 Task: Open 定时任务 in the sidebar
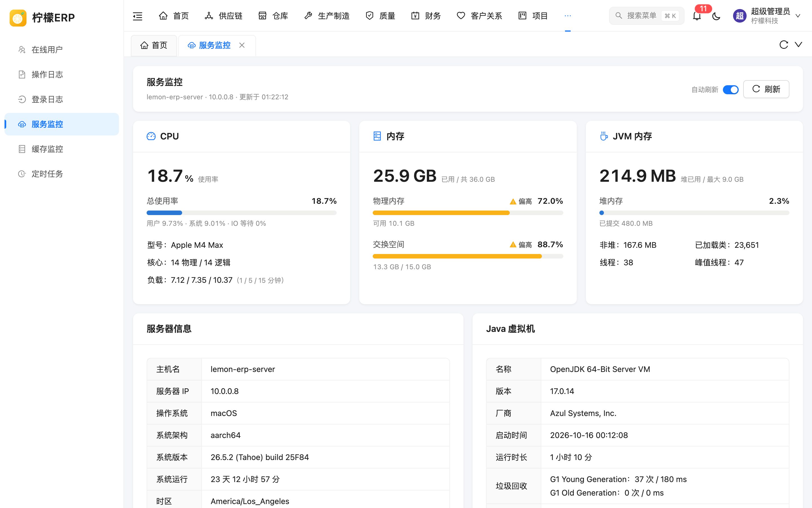[62, 174]
